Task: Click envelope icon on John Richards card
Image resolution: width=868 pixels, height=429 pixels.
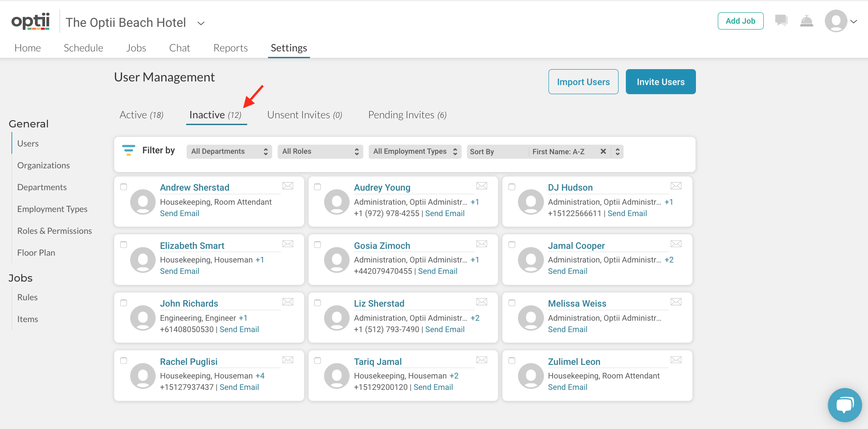Action: 288,302
